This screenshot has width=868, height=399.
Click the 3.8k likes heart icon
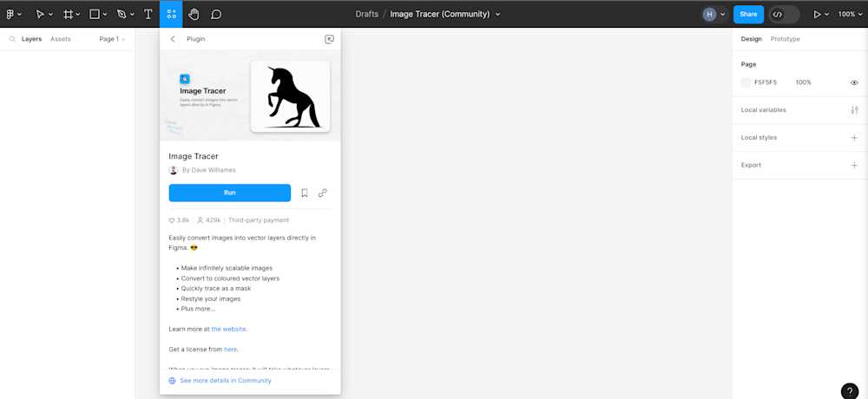coord(172,220)
